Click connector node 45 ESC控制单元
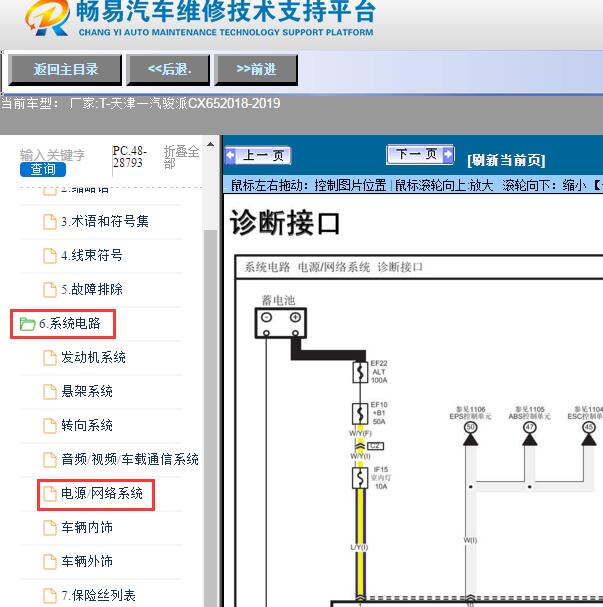 point(589,427)
